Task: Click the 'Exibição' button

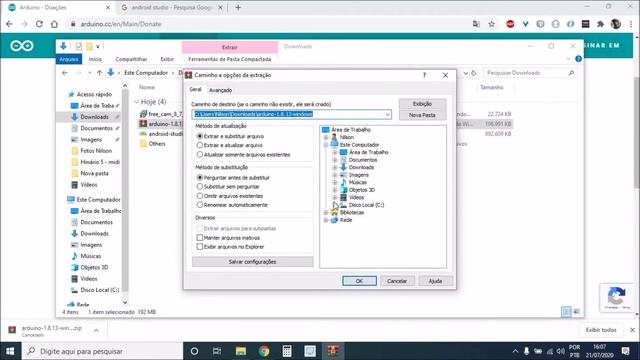Action: pyautogui.click(x=422, y=104)
